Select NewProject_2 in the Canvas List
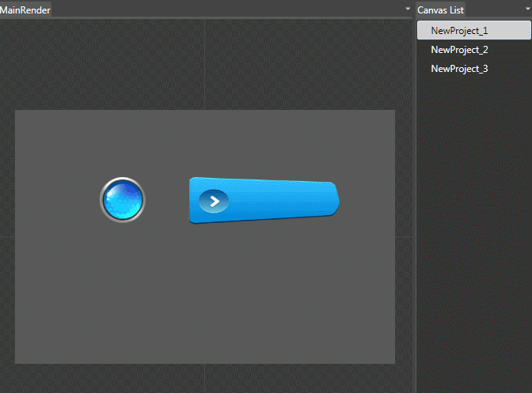The height and width of the screenshot is (393, 532). 459,50
